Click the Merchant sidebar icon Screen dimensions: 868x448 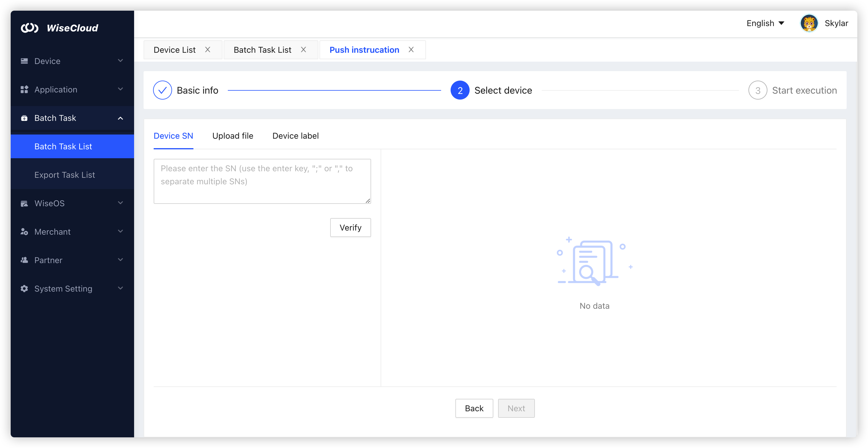click(x=24, y=232)
